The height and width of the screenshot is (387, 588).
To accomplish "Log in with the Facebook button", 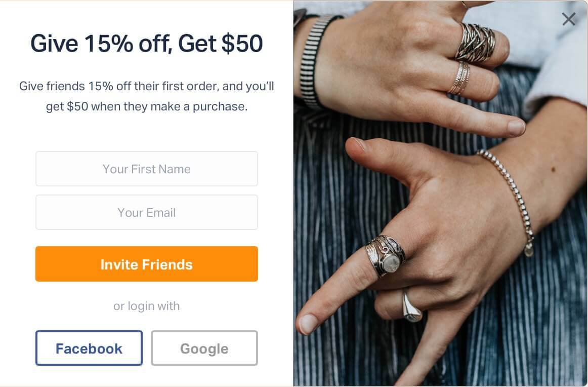I will point(89,348).
